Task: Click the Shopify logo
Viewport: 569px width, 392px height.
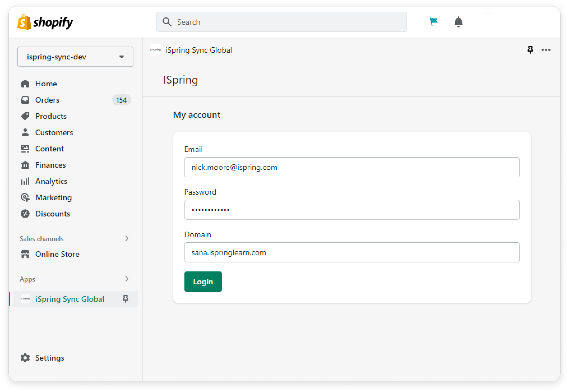Action: click(x=45, y=22)
